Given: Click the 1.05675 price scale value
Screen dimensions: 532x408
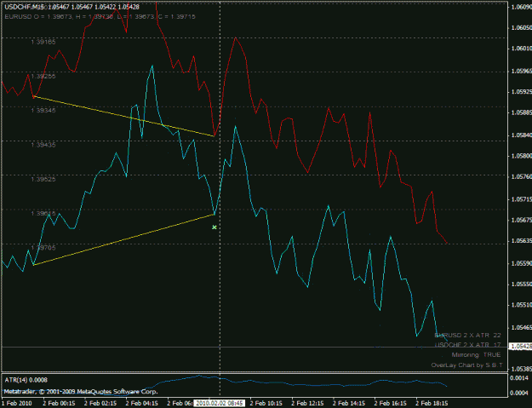Looking at the screenshot, I should (x=522, y=220).
